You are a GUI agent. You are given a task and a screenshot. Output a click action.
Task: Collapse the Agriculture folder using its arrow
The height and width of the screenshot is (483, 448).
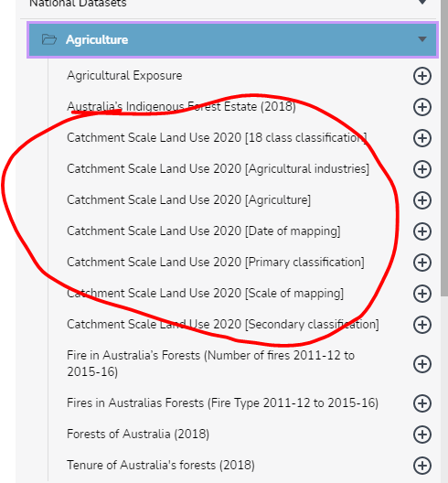[x=422, y=39]
